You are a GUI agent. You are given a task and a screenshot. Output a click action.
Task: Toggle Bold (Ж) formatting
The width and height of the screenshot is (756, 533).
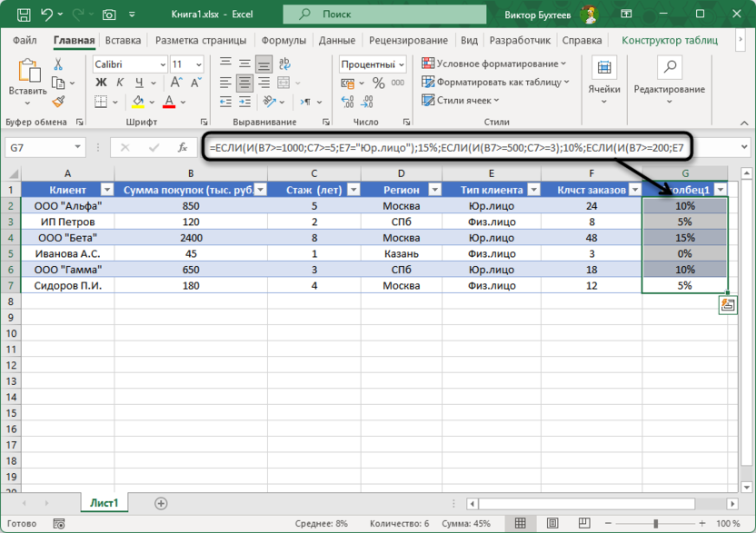102,83
